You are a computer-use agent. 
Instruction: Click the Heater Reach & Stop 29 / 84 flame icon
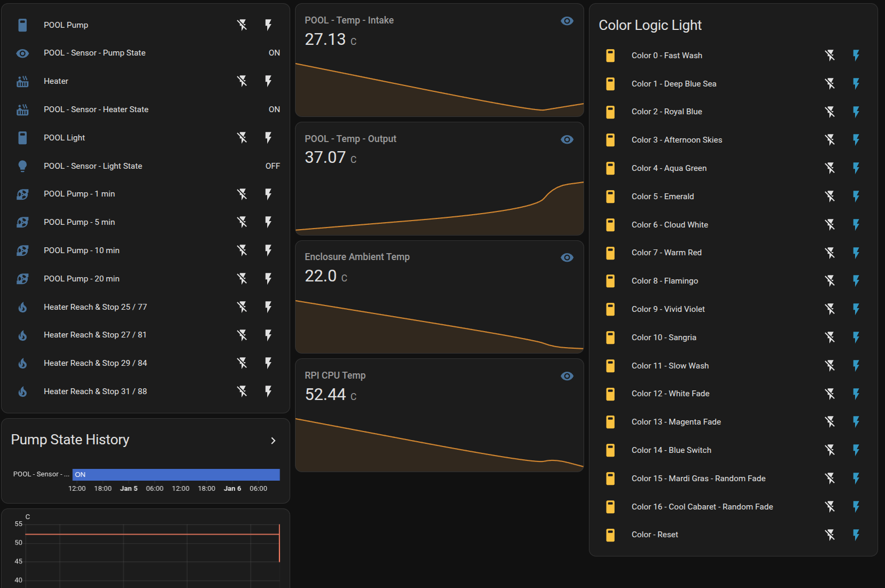[x=22, y=363]
